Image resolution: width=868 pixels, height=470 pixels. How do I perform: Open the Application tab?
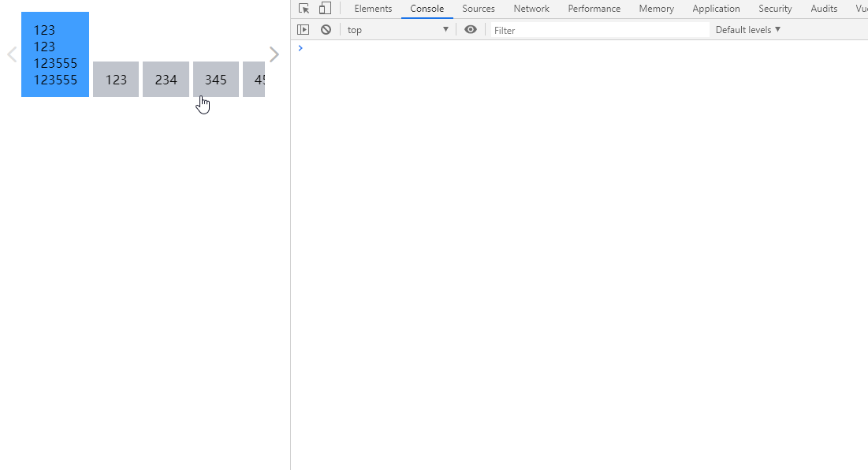click(716, 9)
